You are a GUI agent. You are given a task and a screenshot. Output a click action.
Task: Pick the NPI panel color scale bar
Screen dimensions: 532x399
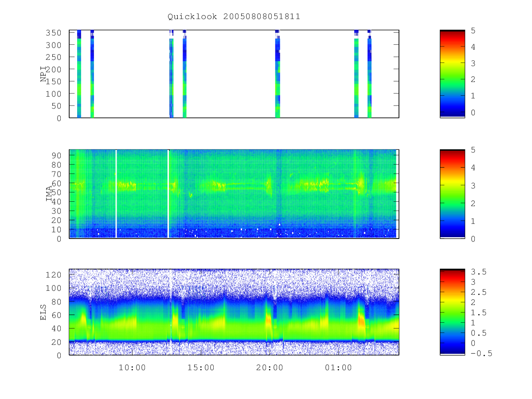[x=452, y=74]
